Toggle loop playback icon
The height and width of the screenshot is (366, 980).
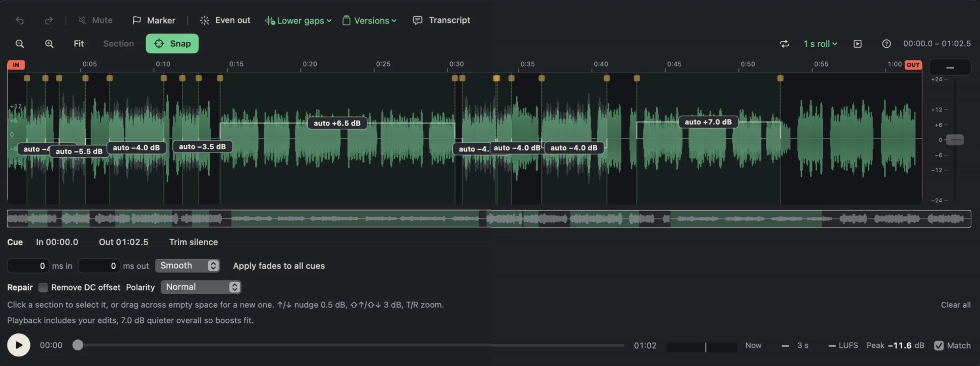point(784,44)
